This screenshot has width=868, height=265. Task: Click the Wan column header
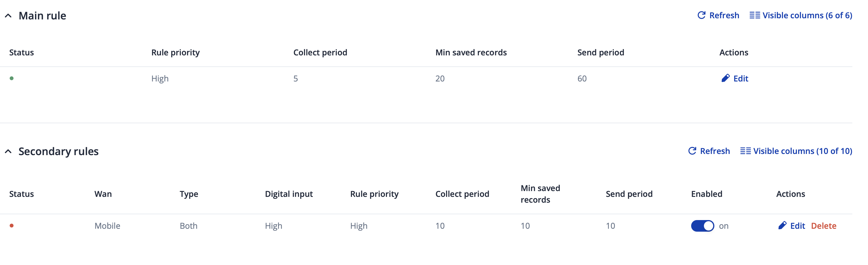(103, 194)
